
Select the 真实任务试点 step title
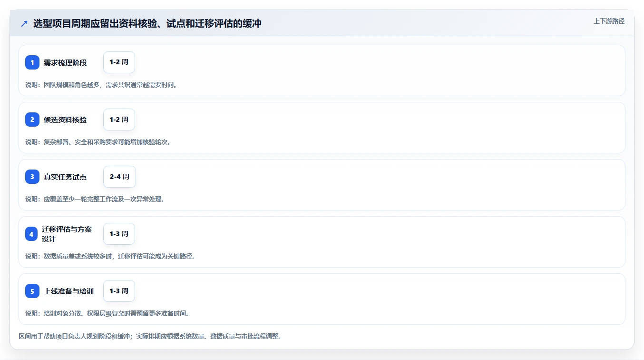click(65, 177)
